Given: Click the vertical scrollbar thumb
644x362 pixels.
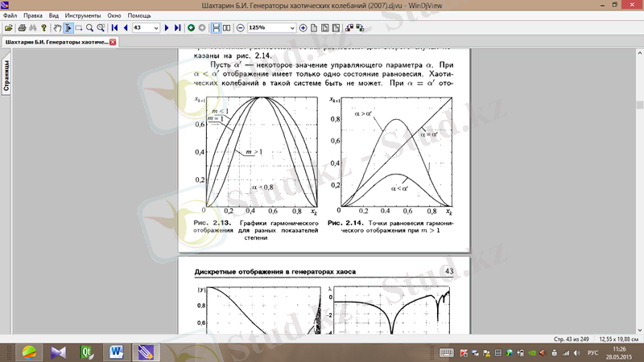Looking at the screenshot, I should [639, 105].
